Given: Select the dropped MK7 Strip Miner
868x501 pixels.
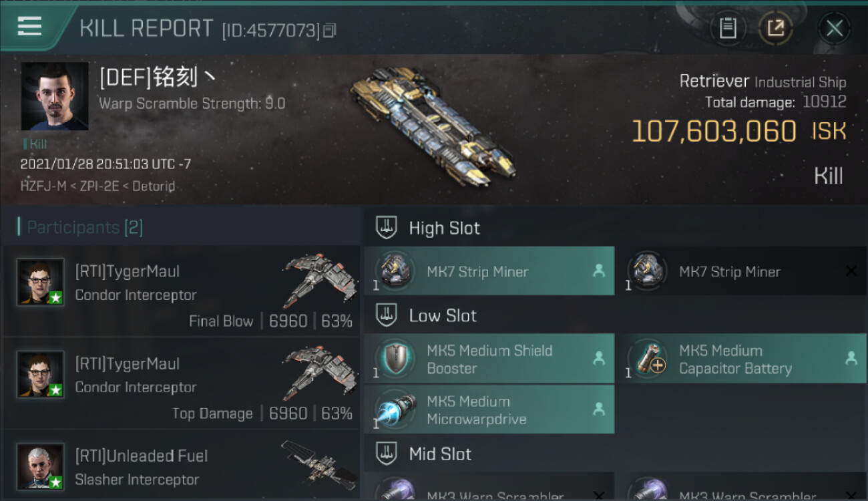Looking at the screenshot, I should pyautogui.click(x=489, y=271).
